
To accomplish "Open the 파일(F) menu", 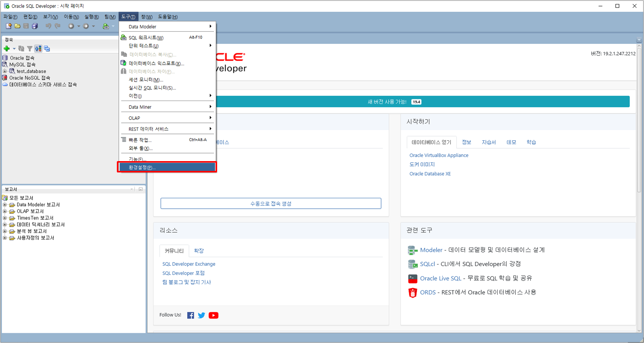I will (x=10, y=17).
